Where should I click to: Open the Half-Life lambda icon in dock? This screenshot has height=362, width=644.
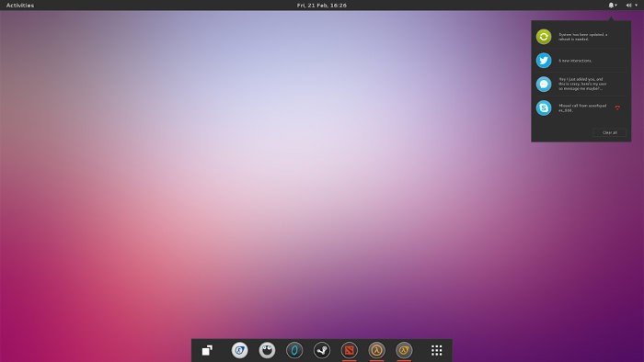tap(376, 351)
